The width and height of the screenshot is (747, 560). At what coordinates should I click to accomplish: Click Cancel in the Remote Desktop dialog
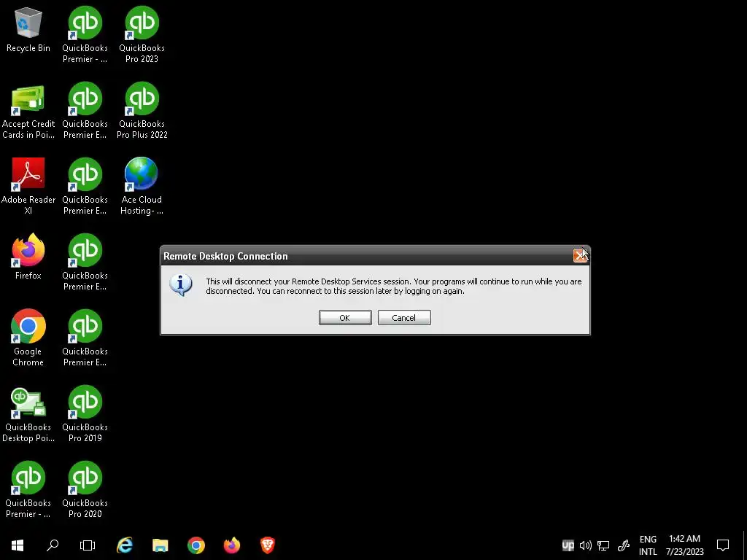click(x=404, y=318)
